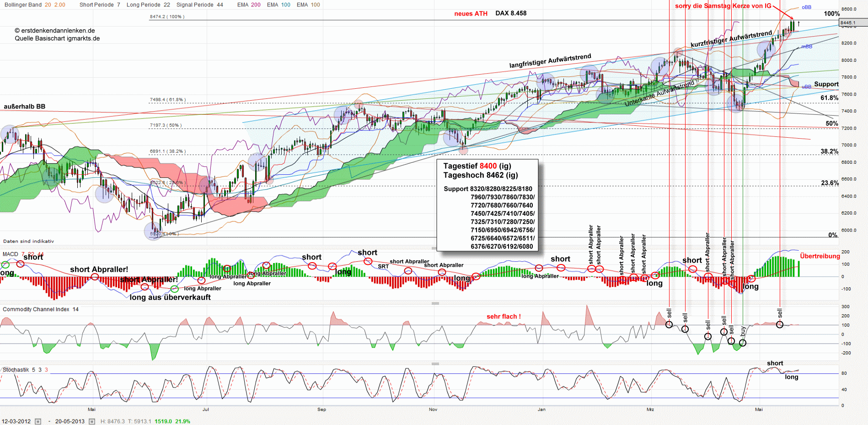Click the green percentage 21.9%
Screen dimensions: 868x425
coord(183,421)
